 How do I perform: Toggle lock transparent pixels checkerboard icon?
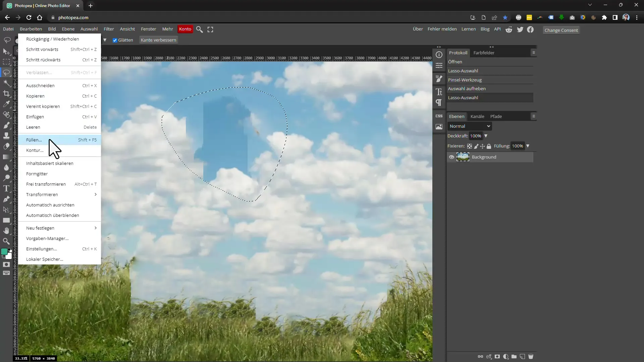click(470, 146)
